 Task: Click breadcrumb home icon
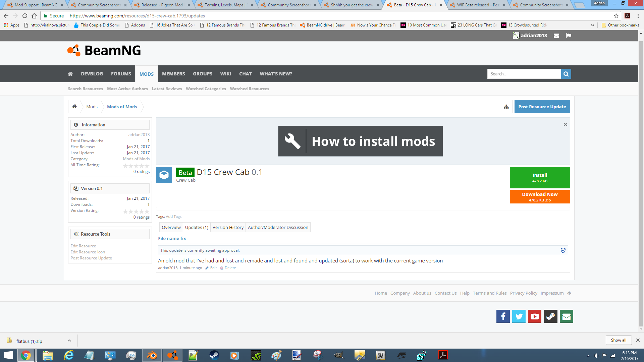pos(74,107)
